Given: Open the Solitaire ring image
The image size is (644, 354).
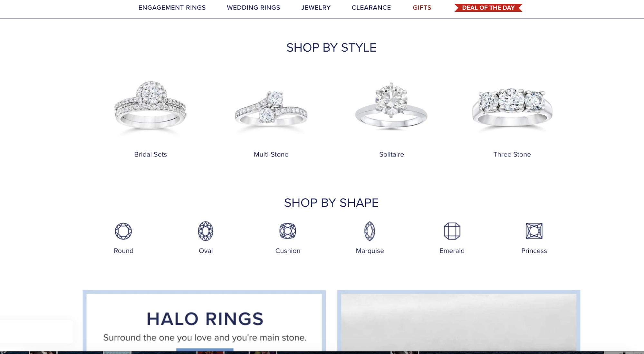Looking at the screenshot, I should 391,106.
